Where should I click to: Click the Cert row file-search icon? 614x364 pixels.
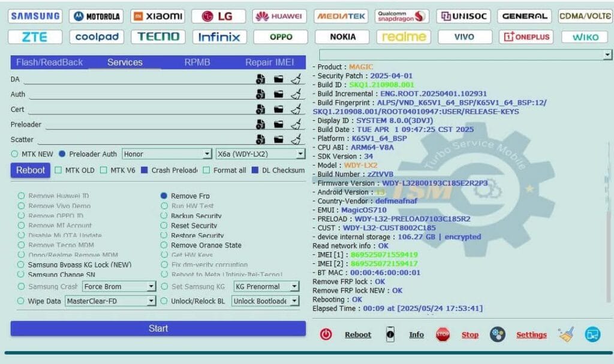coord(260,109)
